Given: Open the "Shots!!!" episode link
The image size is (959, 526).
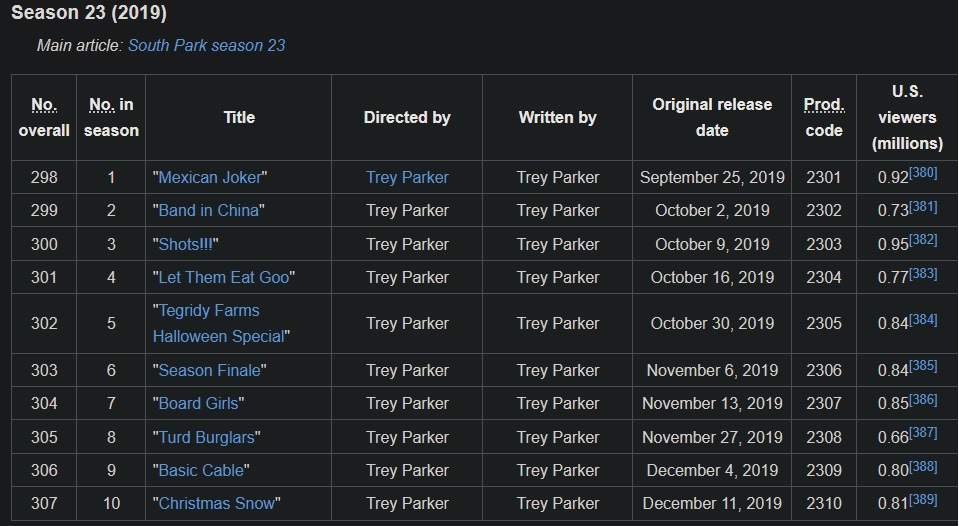Looking at the screenshot, I should [x=185, y=244].
